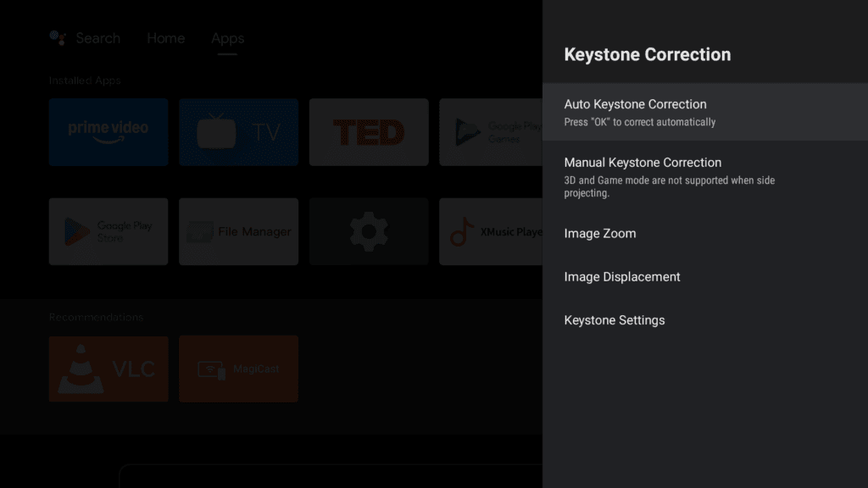Screen dimensions: 868x488
Task: Open the Prime Video app tile
Action: [108, 131]
